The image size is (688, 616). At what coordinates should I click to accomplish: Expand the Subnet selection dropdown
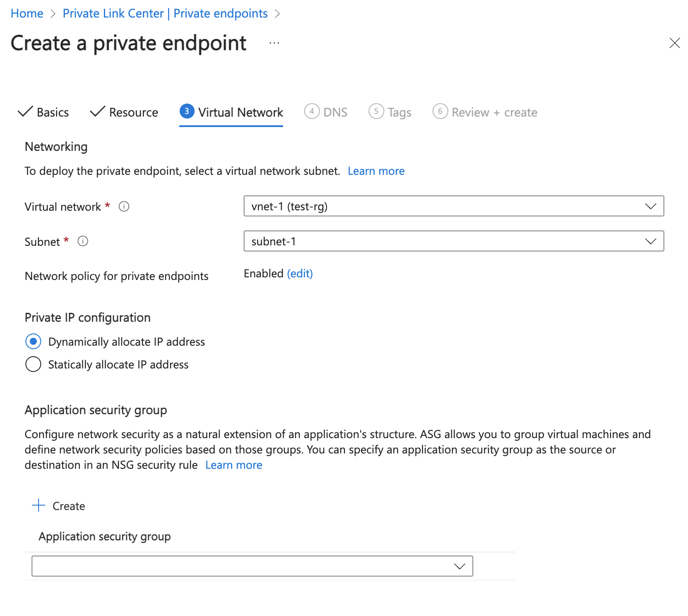(650, 241)
